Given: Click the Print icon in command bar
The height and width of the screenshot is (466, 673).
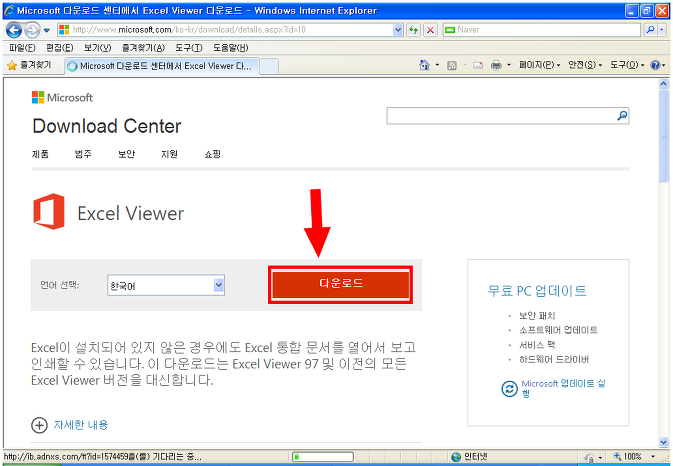Looking at the screenshot, I should click(x=496, y=65).
